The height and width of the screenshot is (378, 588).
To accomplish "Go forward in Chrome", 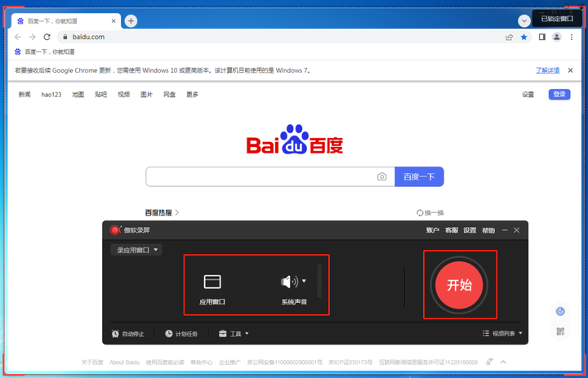I will 32,37.
